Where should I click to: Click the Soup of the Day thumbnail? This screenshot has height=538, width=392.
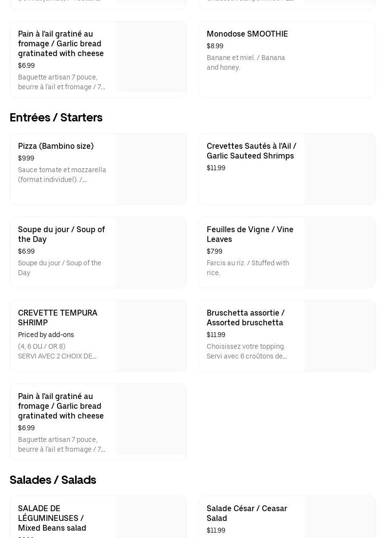[x=151, y=253]
